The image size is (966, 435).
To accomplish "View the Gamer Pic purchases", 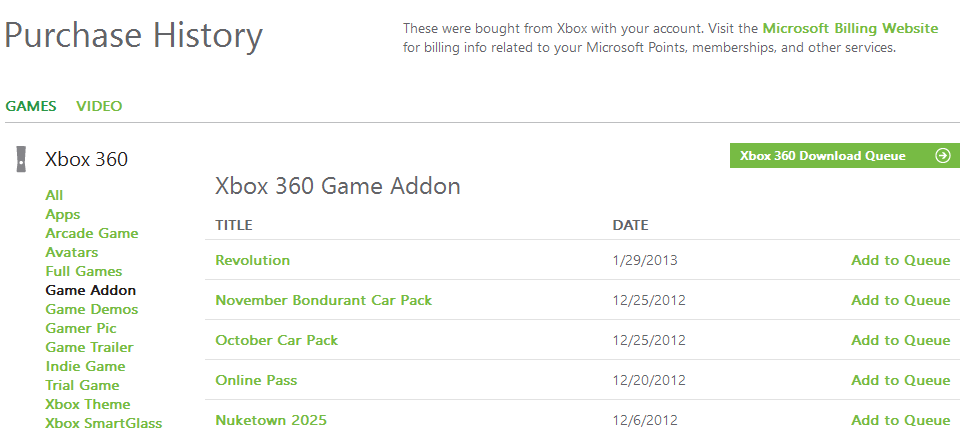I will [81, 328].
